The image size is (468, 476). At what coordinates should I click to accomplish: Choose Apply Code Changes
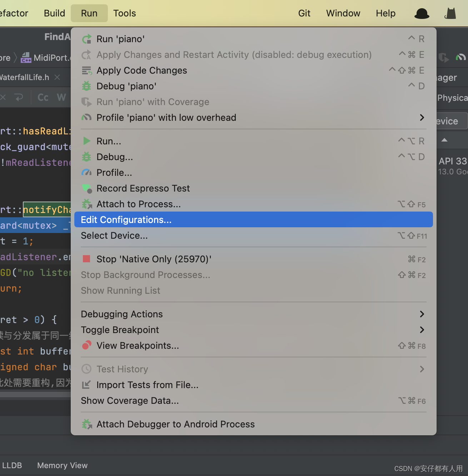[254, 70]
